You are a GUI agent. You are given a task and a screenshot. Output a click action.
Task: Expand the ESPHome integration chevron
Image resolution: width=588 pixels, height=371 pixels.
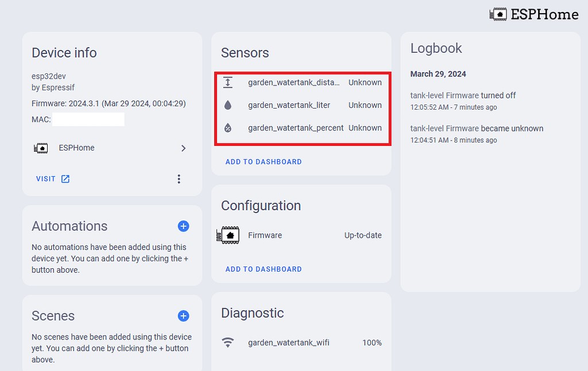(x=183, y=148)
